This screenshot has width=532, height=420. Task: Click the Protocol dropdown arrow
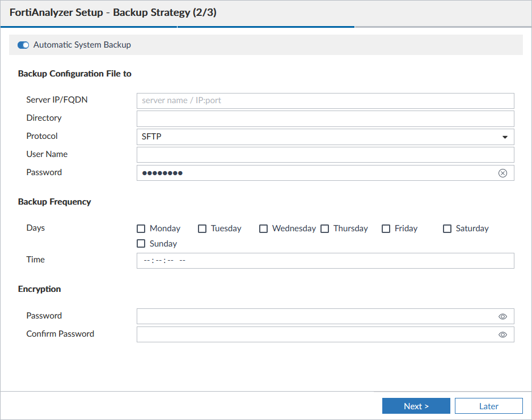coord(505,137)
